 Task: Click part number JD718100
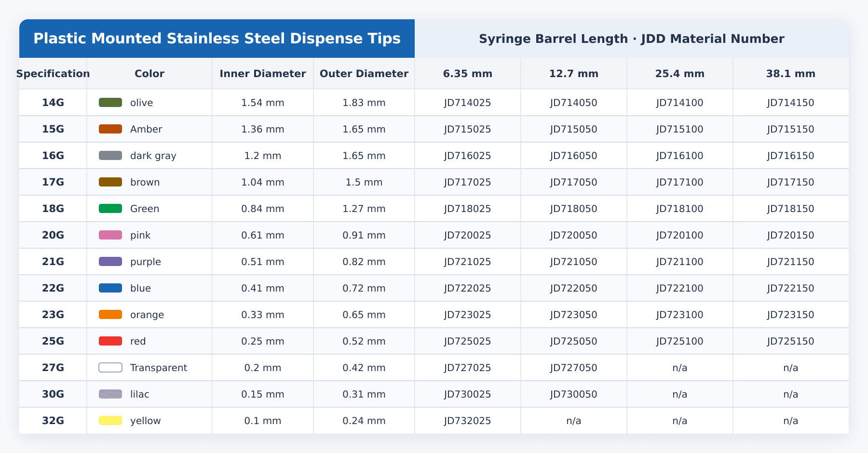[680, 208]
